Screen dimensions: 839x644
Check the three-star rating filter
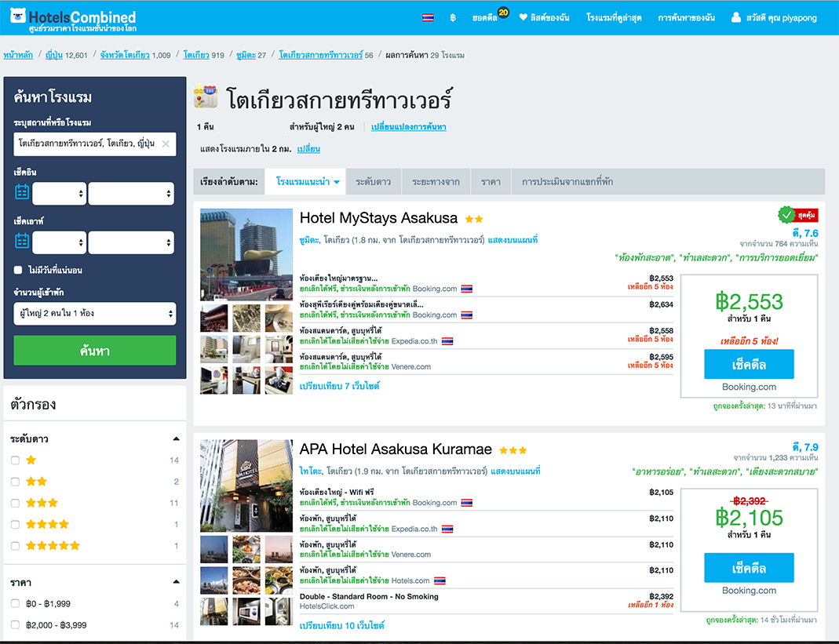pos(16,503)
